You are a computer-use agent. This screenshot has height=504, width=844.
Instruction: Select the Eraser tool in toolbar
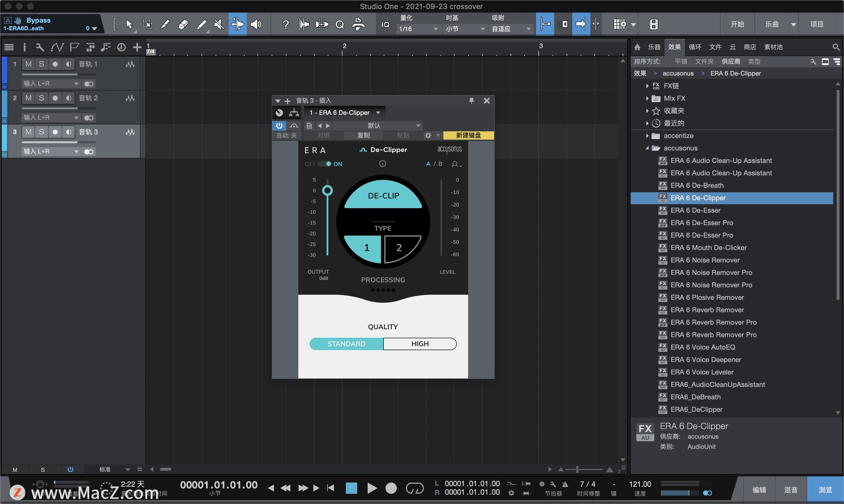[x=183, y=25]
